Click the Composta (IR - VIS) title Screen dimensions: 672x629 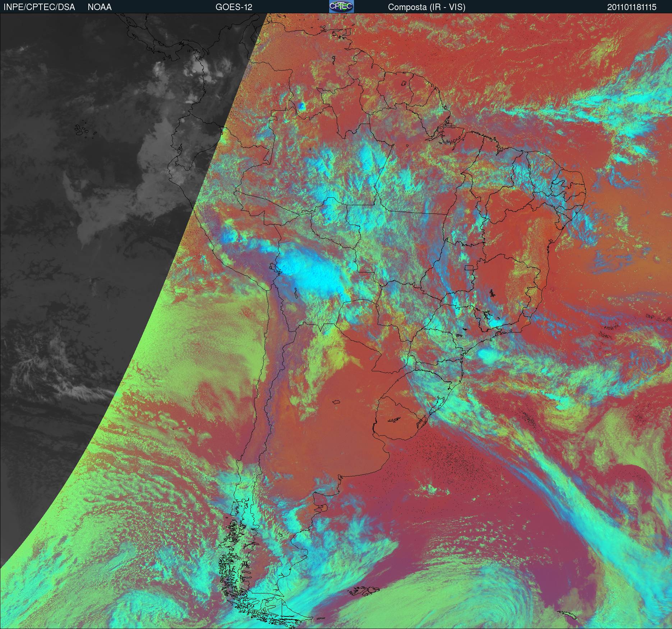(427, 7)
